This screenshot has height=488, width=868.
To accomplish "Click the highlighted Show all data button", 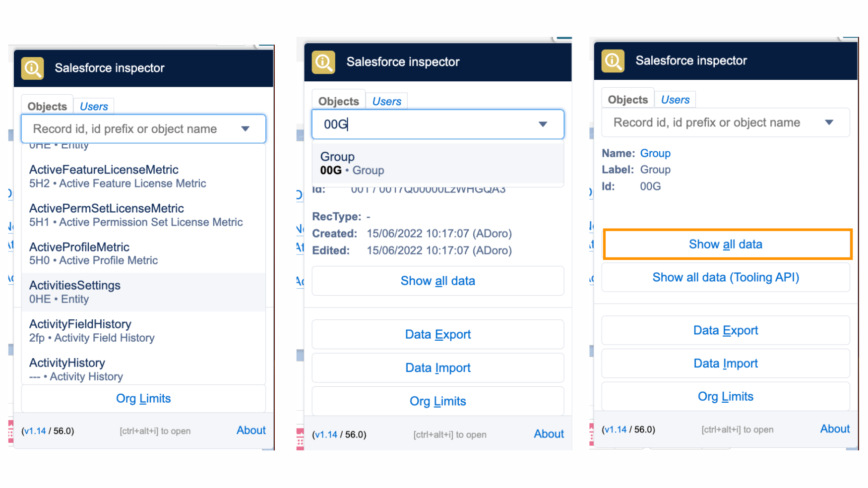I will pos(726,244).
